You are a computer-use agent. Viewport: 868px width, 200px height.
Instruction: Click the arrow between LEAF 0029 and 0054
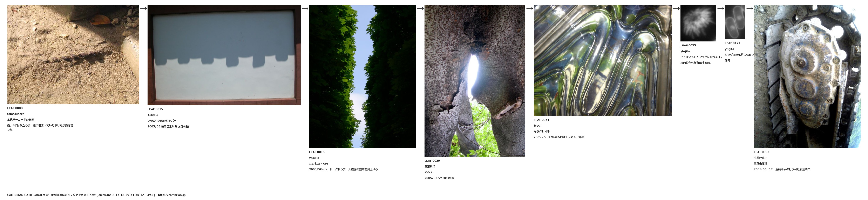click(529, 8)
